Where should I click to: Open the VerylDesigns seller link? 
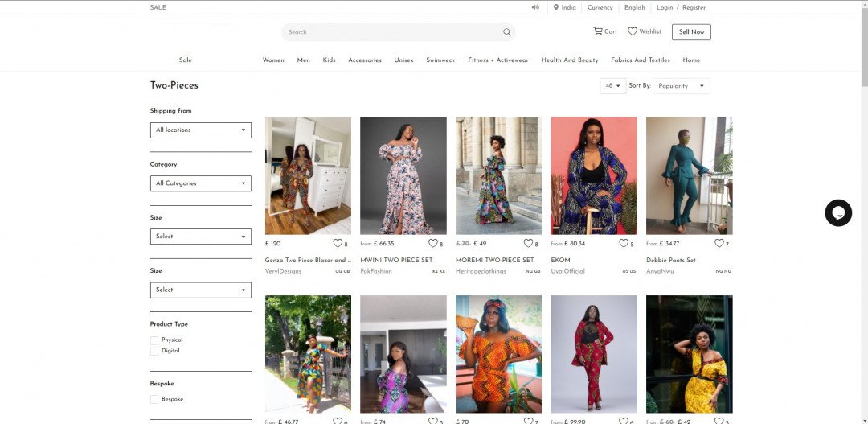tap(284, 272)
